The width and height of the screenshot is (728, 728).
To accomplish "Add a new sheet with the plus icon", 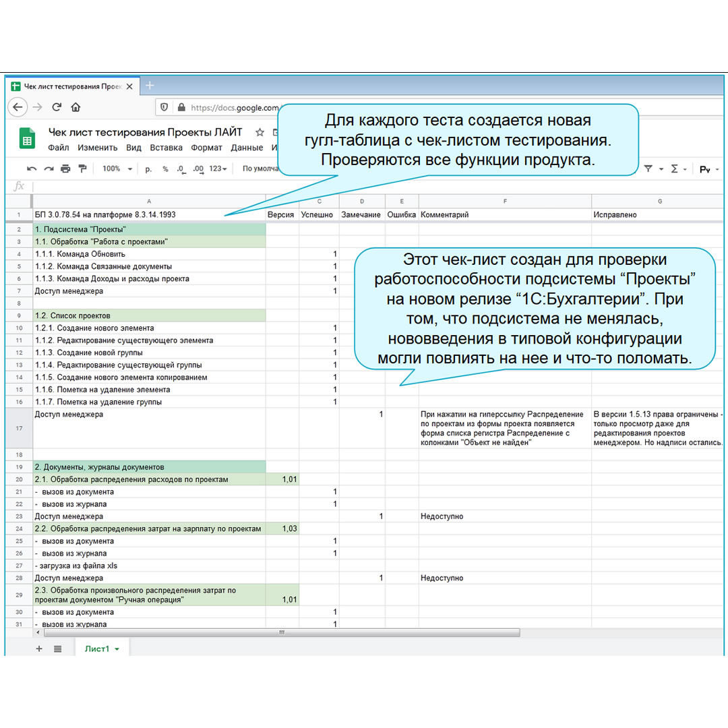I will [39, 648].
